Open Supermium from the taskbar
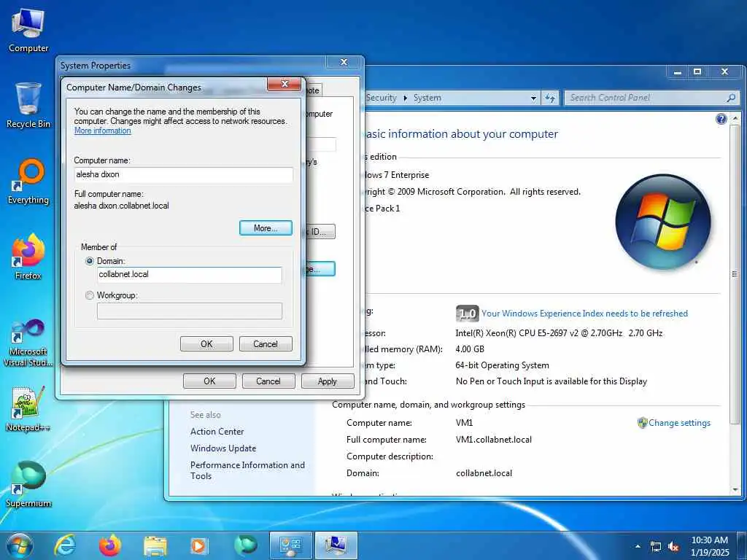The width and height of the screenshot is (747, 560). pos(245,545)
